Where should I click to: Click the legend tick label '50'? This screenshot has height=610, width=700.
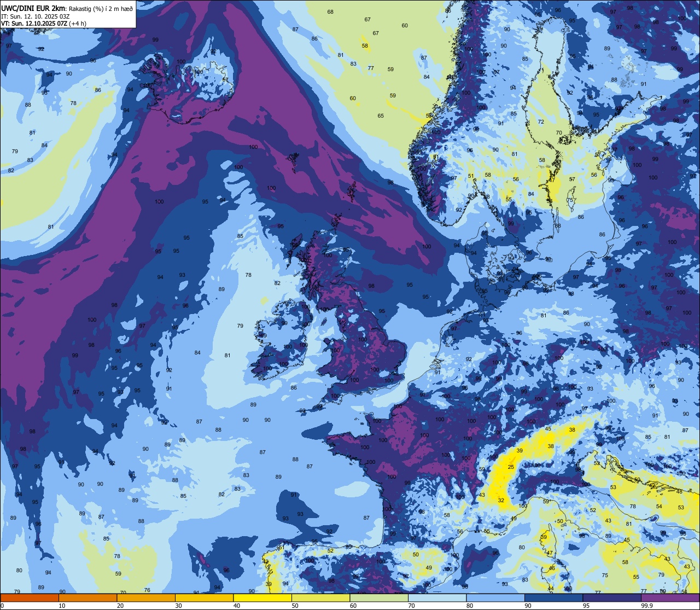pos(295,606)
